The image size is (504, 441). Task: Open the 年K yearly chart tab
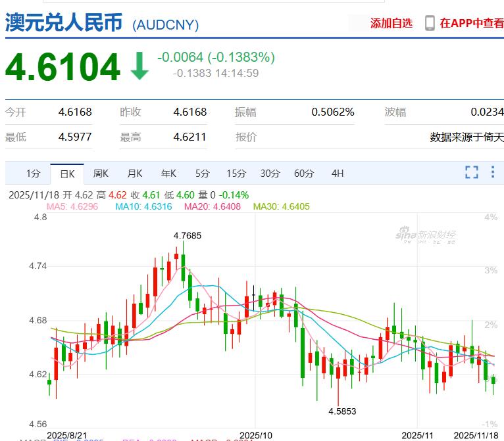168,174
